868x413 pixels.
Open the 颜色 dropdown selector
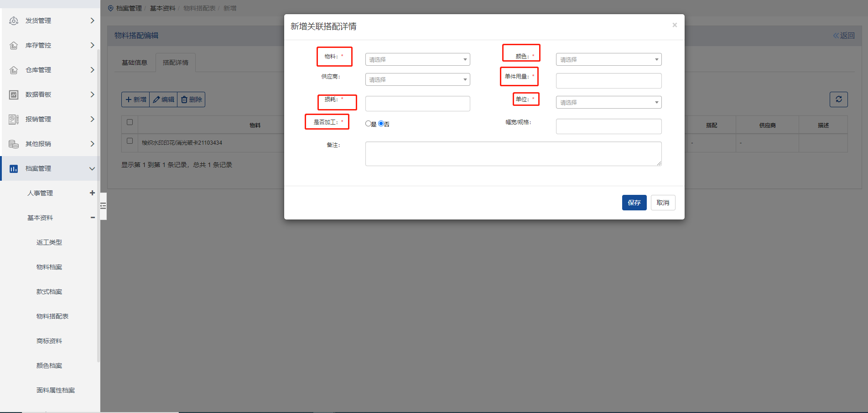point(608,59)
